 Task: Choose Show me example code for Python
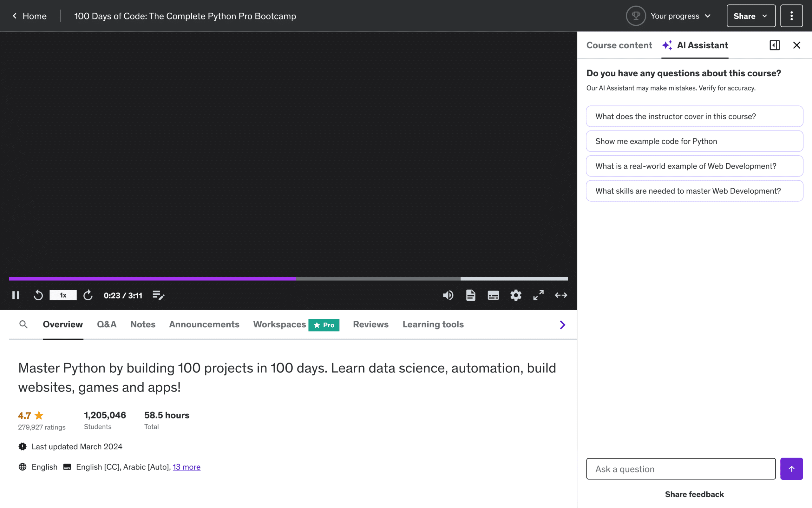(x=695, y=141)
